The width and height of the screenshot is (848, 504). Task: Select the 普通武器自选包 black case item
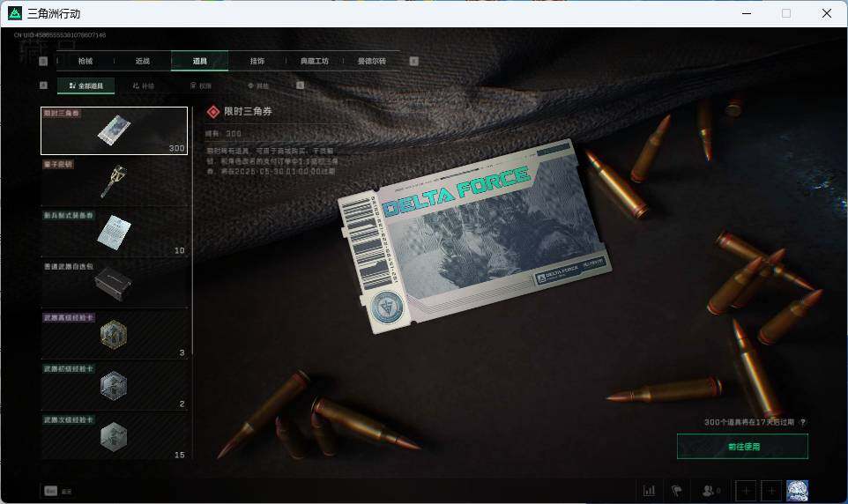click(x=114, y=284)
